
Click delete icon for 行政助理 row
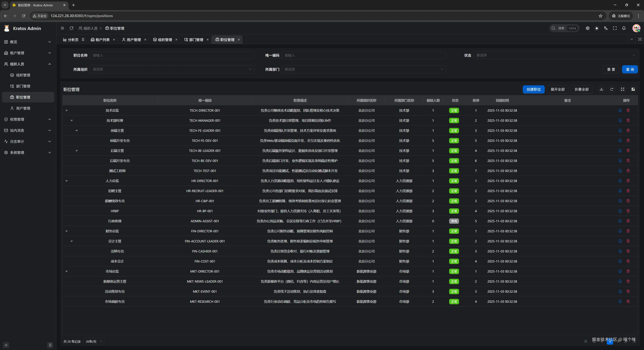[x=628, y=221]
